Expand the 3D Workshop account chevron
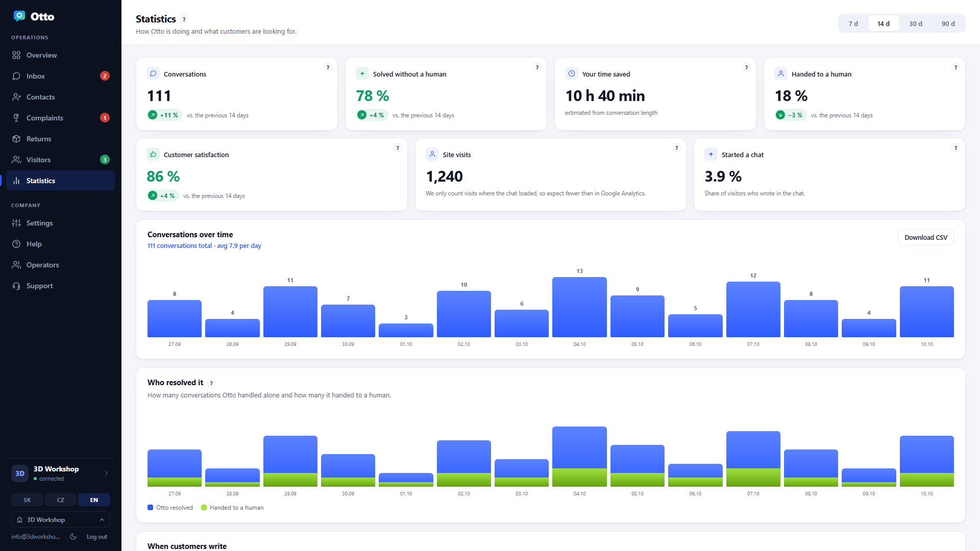This screenshot has width=980, height=551. 106,473
